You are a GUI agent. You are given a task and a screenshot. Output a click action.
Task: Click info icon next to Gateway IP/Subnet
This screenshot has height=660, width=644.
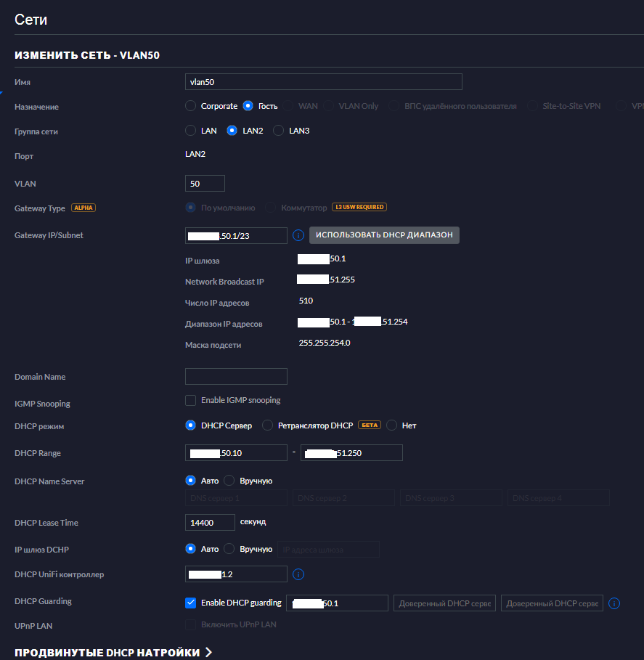(298, 235)
